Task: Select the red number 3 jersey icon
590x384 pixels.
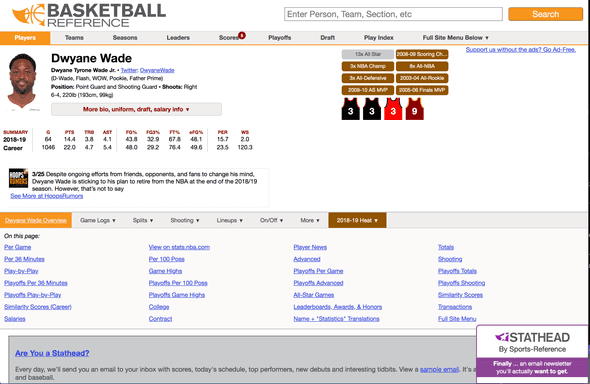Action: (393, 109)
